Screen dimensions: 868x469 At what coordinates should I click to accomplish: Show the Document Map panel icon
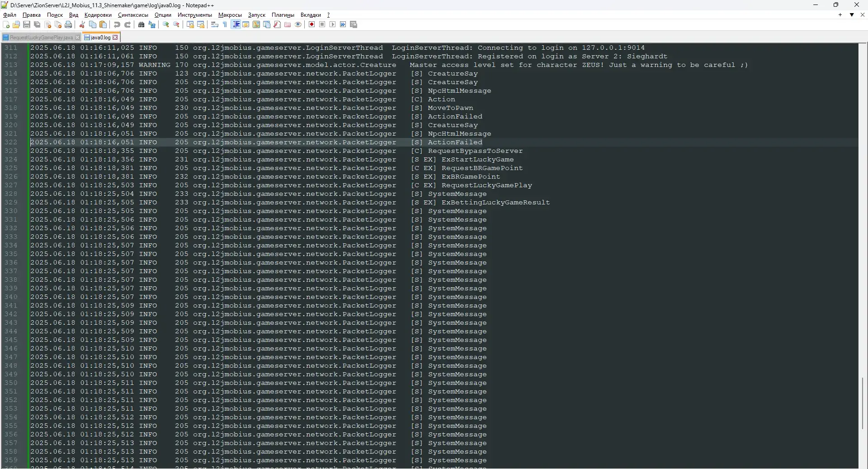tap(256, 24)
